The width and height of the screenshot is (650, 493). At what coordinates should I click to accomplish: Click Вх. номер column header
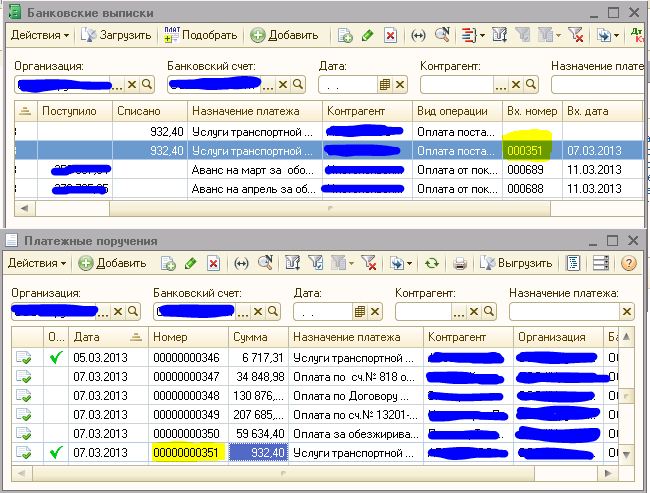[532, 111]
